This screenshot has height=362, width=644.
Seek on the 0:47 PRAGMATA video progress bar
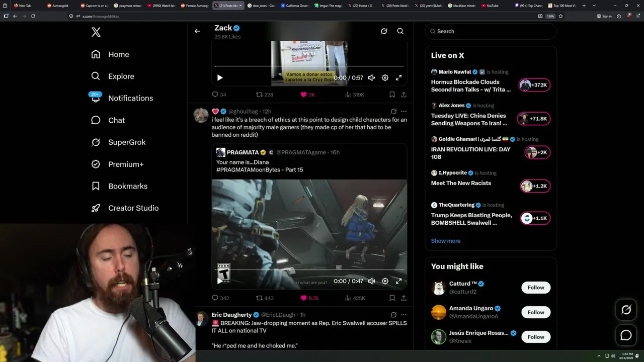point(309,270)
